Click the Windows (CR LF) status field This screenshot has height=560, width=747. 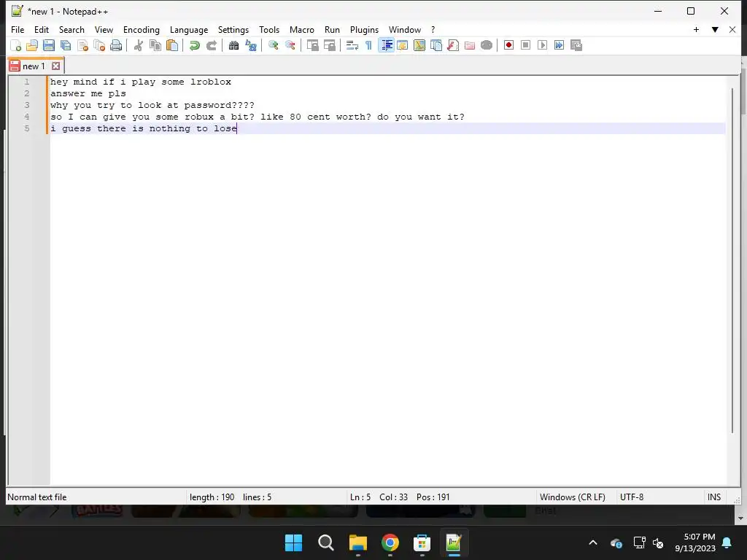tap(572, 497)
